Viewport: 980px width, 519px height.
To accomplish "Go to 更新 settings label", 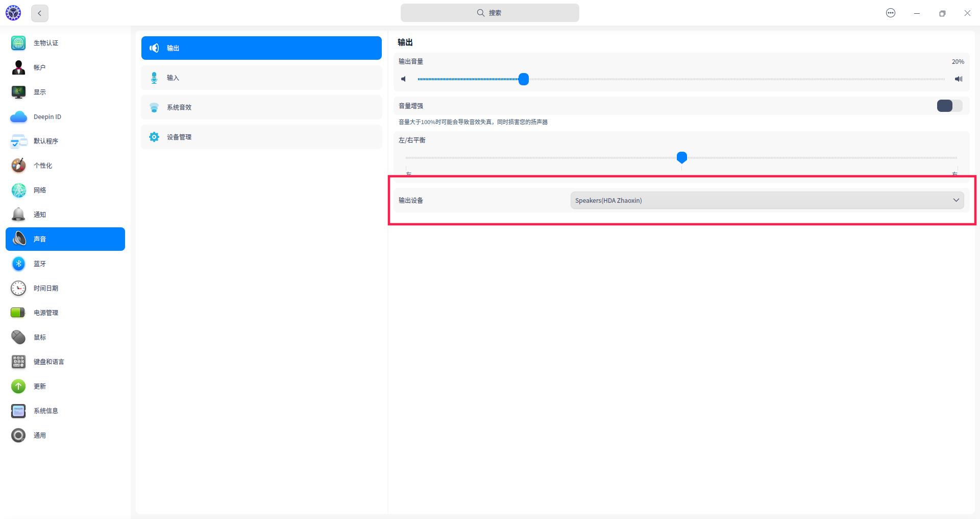I will tap(40, 386).
